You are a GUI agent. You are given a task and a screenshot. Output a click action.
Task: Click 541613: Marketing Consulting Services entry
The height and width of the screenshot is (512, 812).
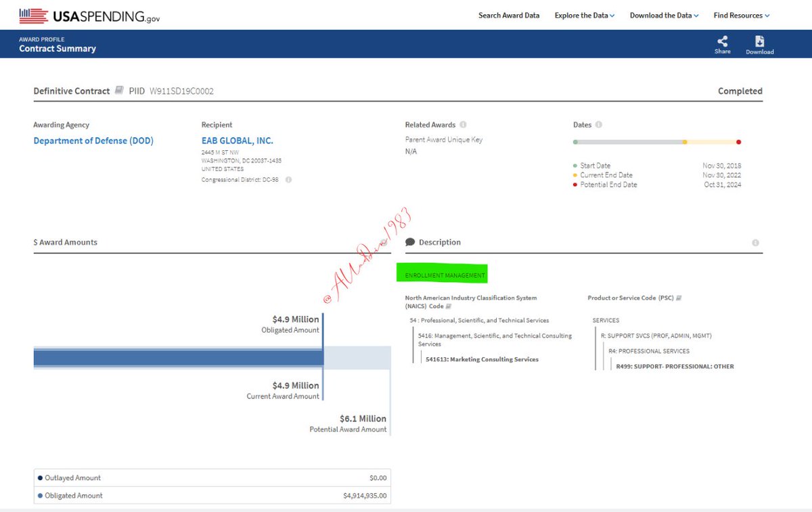pos(482,359)
